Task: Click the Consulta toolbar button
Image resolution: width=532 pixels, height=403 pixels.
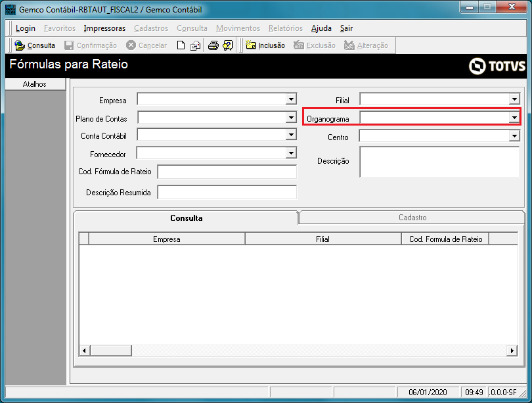Action: click(x=35, y=45)
